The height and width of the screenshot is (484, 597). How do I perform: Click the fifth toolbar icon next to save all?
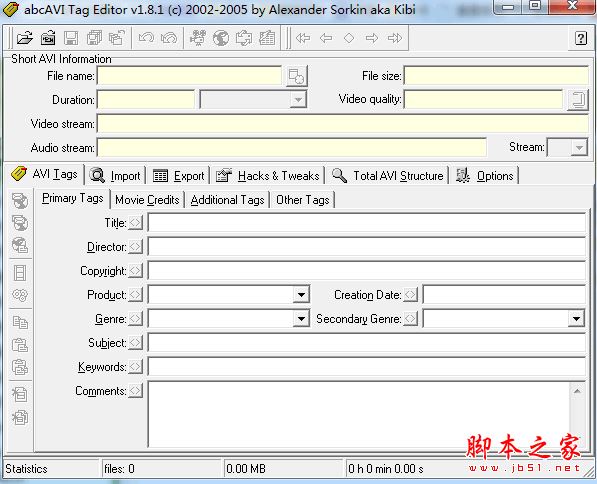click(117, 38)
